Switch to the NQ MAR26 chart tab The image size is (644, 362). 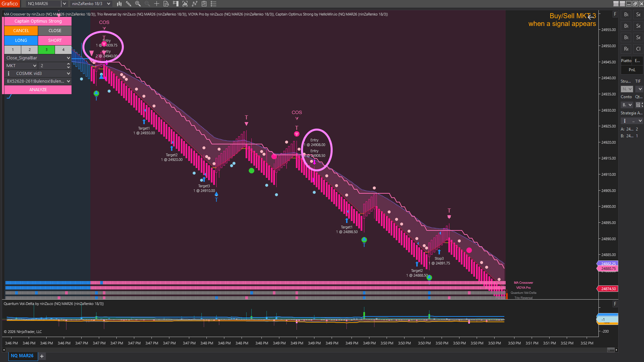[x=22, y=356]
